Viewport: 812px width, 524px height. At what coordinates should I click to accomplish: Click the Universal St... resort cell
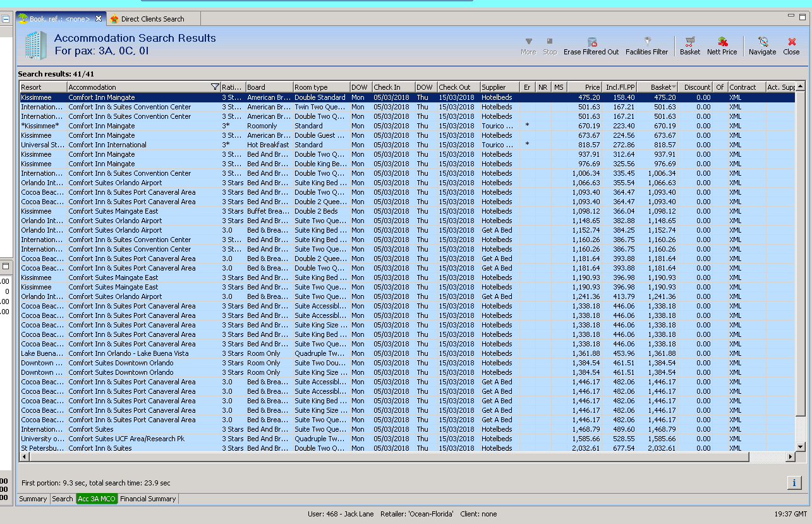[42, 145]
